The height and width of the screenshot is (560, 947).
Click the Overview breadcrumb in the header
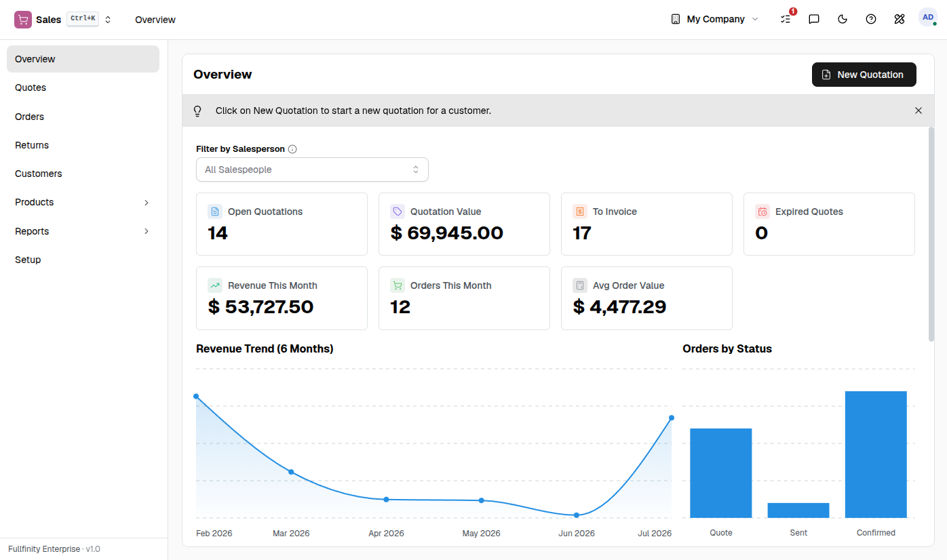click(155, 20)
